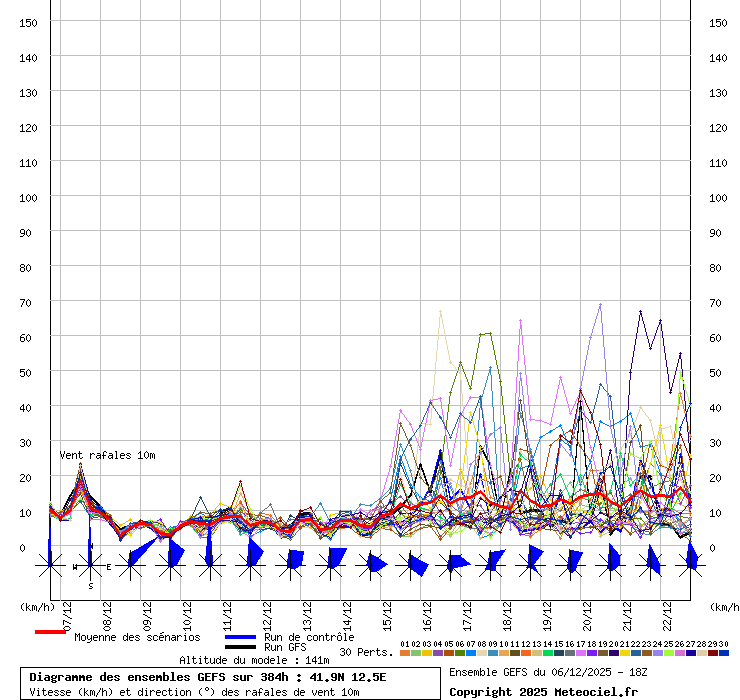Click the wind direction rose above 10/12
Screen dimensions: 740x700
pos(170,565)
